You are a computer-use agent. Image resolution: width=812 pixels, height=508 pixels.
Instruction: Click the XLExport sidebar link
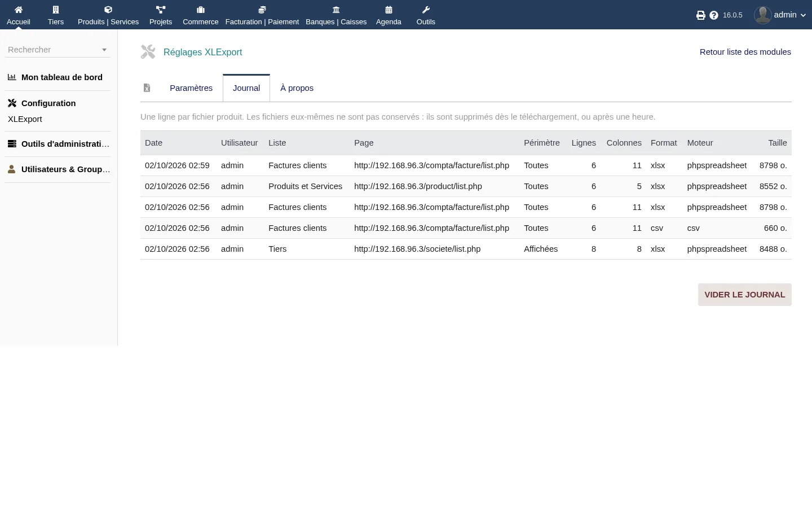point(25,119)
